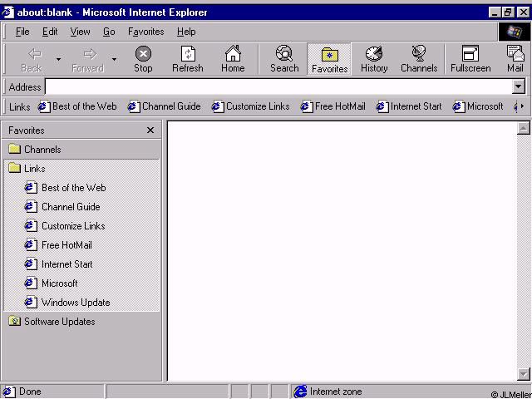Image resolution: width=532 pixels, height=399 pixels.
Task: Open Customize Links favorite in pane
Action: (x=65, y=225)
